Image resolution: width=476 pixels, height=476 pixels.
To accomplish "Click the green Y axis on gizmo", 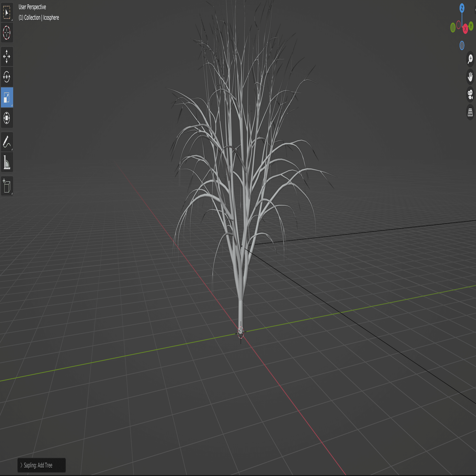I will click(x=471, y=26).
